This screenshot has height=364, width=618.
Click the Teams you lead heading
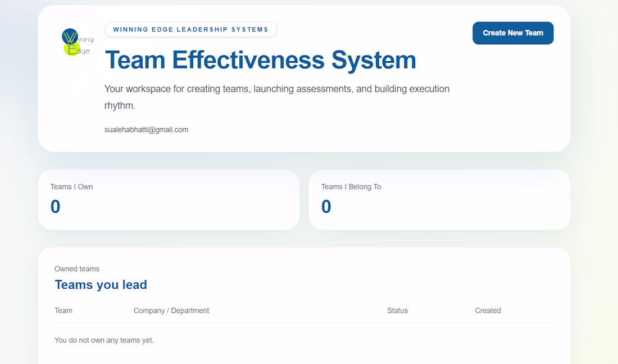tap(101, 284)
